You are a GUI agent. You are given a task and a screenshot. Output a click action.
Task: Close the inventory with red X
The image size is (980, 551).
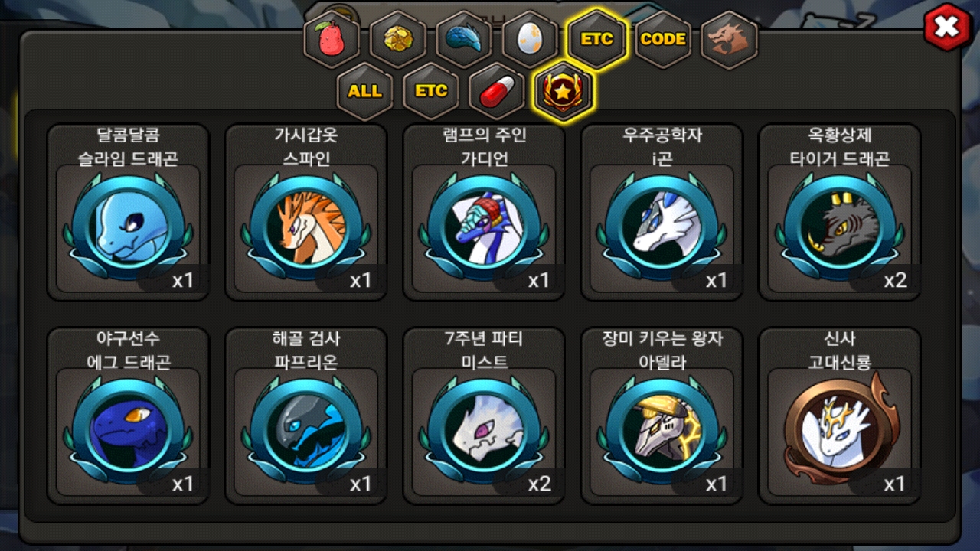pos(947,28)
